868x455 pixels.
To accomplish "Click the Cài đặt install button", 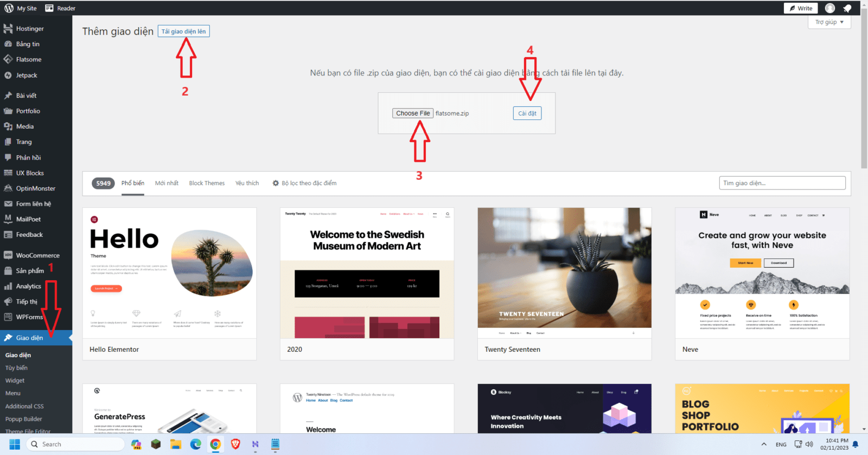I will pyautogui.click(x=527, y=113).
